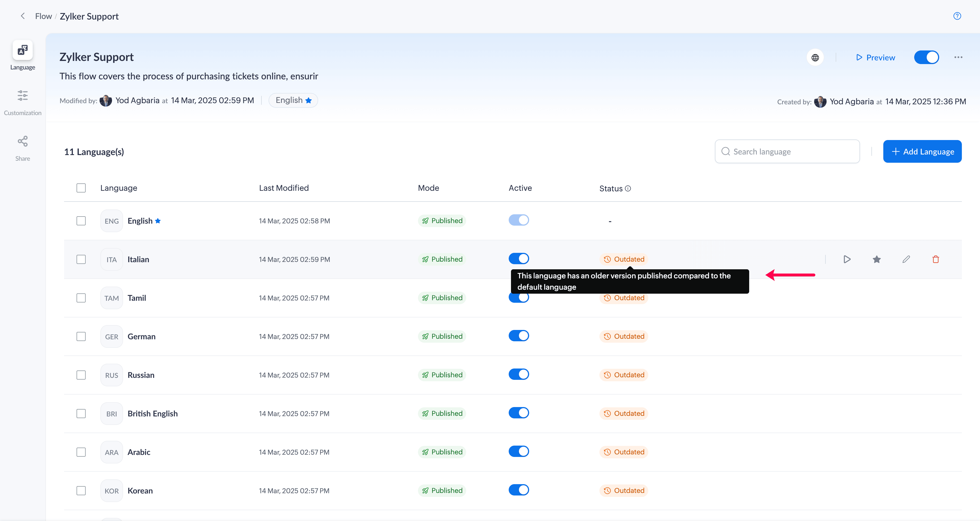Preview Italian with the play icon
Image resolution: width=980 pixels, height=521 pixels.
point(847,259)
